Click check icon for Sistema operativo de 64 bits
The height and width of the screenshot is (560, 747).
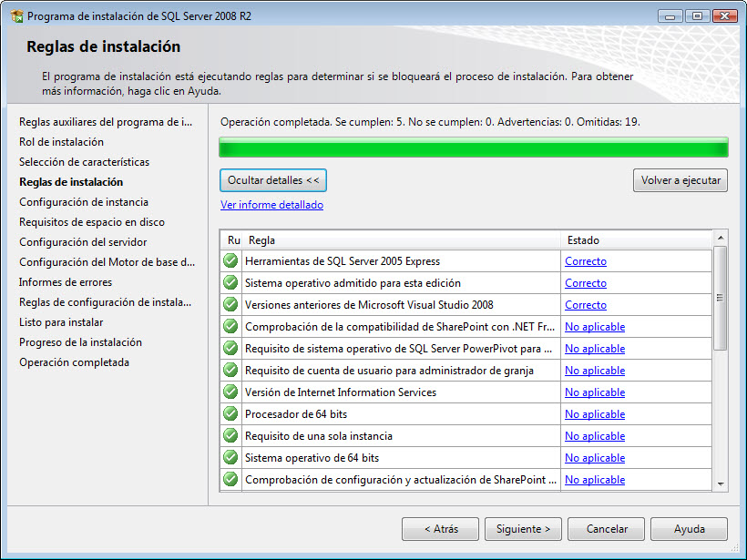pos(230,458)
